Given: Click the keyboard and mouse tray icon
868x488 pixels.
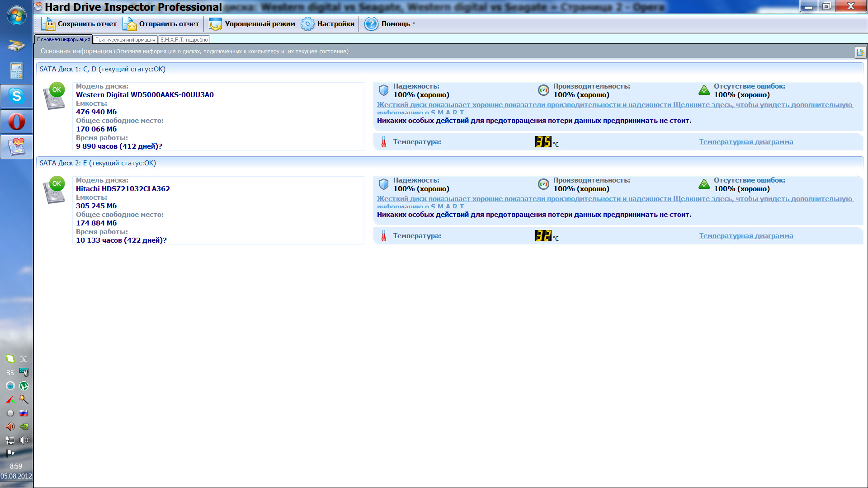Looking at the screenshot, I should [24, 372].
